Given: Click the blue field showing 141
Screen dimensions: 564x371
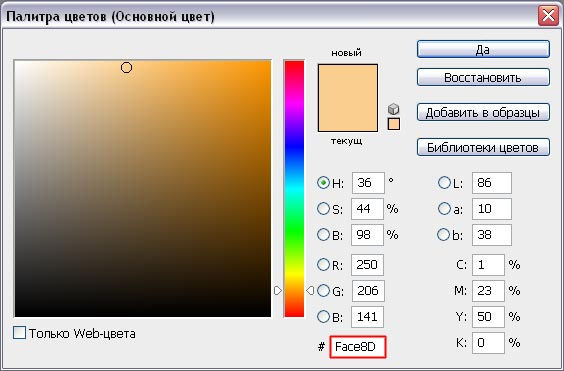Looking at the screenshot, I should tap(367, 317).
